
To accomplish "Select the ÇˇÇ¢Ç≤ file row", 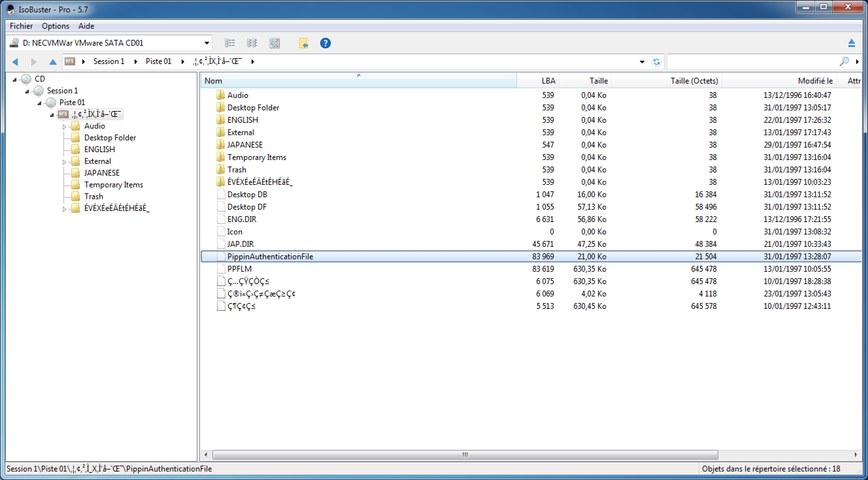I will 531,306.
